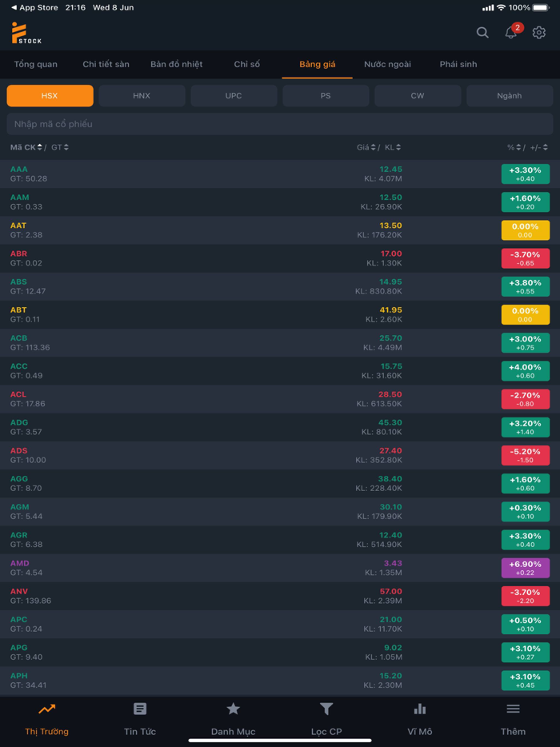Switch to Phái sinh tab
The height and width of the screenshot is (747, 560).
[x=458, y=64]
